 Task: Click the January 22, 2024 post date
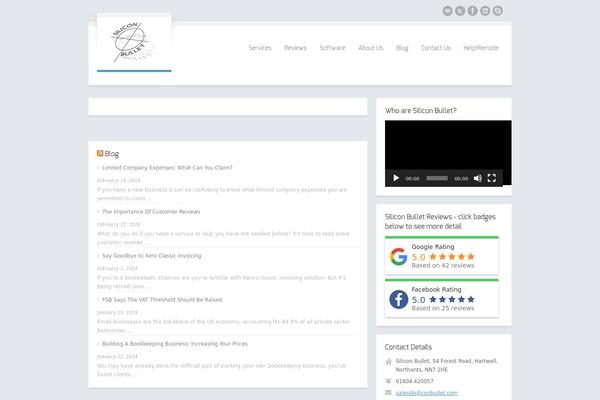pyautogui.click(x=117, y=356)
